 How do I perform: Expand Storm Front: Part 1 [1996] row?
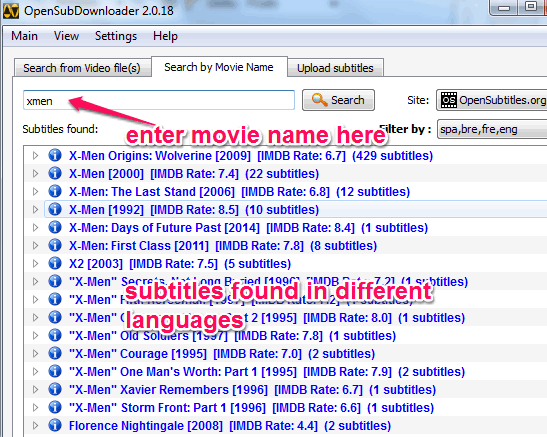coord(35,408)
